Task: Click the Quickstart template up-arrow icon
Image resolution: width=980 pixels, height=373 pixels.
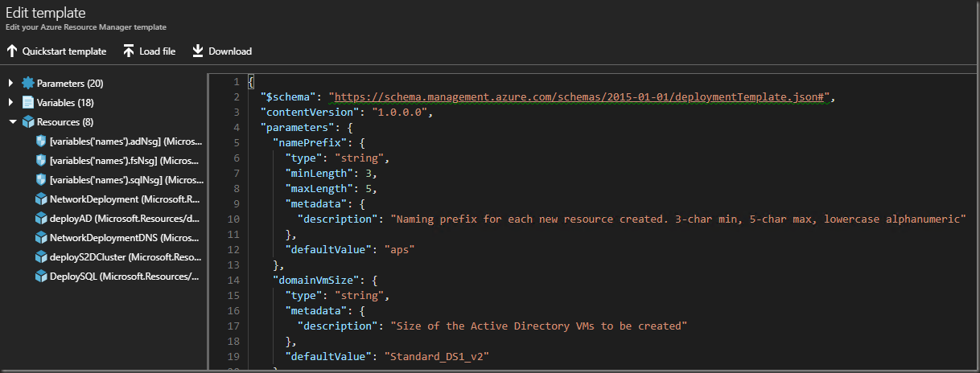Action: [x=12, y=51]
